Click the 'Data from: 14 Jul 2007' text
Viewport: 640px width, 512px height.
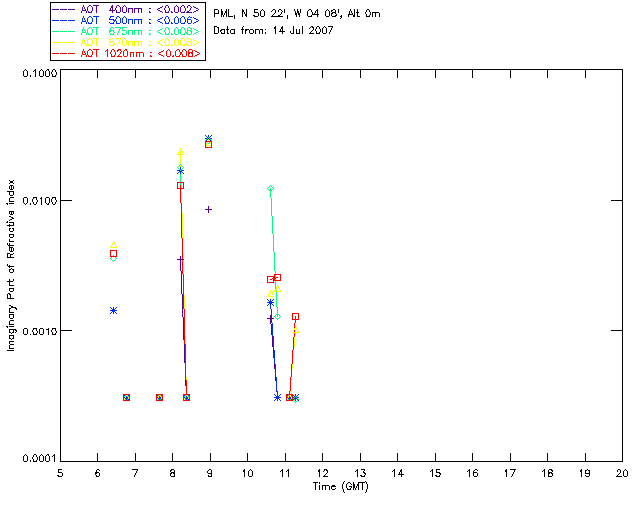coord(273,30)
